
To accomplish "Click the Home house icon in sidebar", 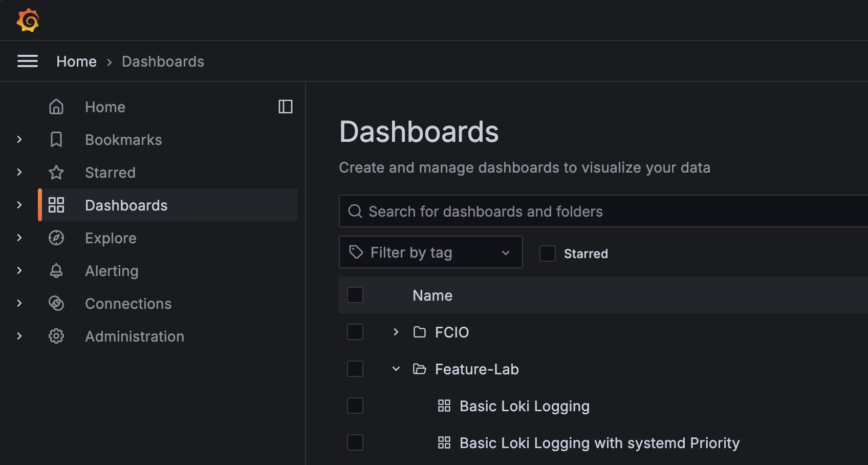I will (x=56, y=107).
